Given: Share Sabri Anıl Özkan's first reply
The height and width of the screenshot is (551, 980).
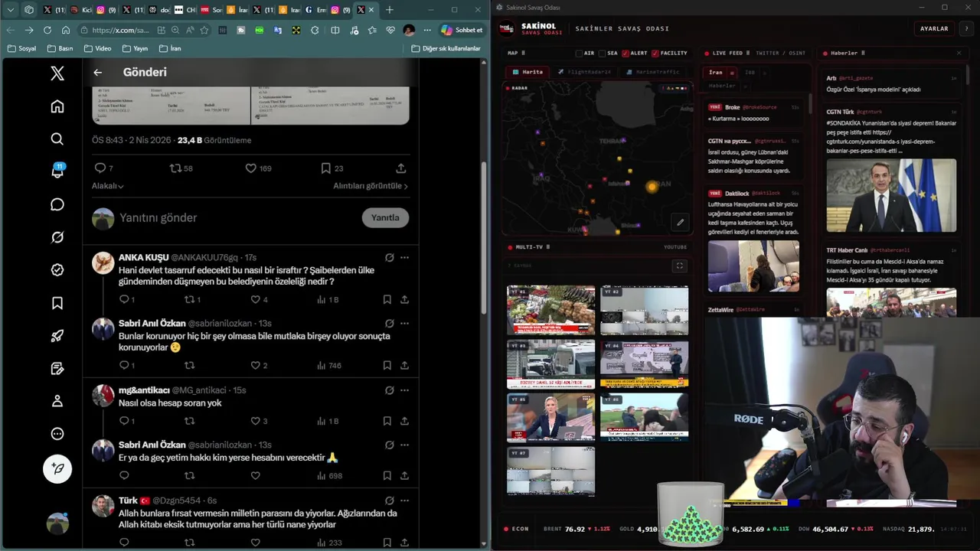Looking at the screenshot, I should 404,366.
